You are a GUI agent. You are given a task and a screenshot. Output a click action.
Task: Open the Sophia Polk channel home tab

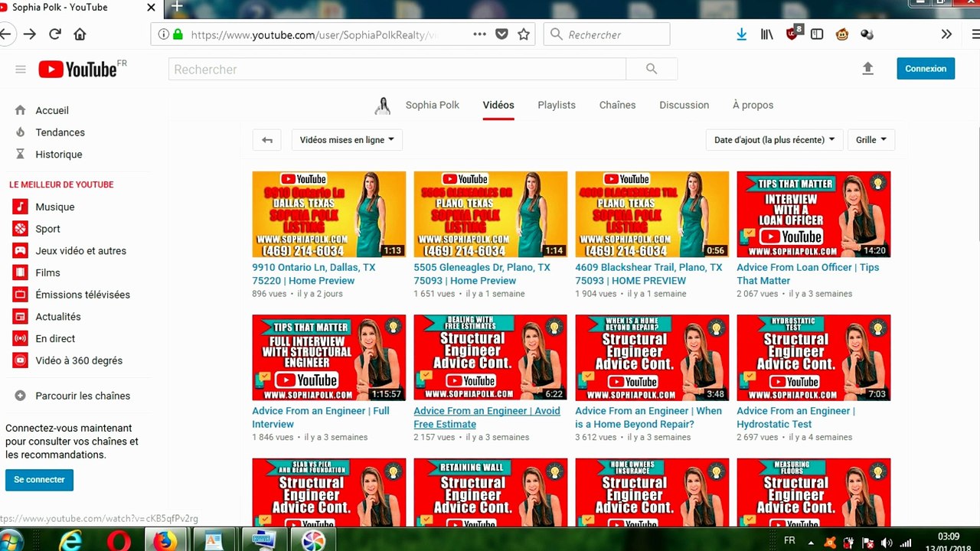click(433, 105)
